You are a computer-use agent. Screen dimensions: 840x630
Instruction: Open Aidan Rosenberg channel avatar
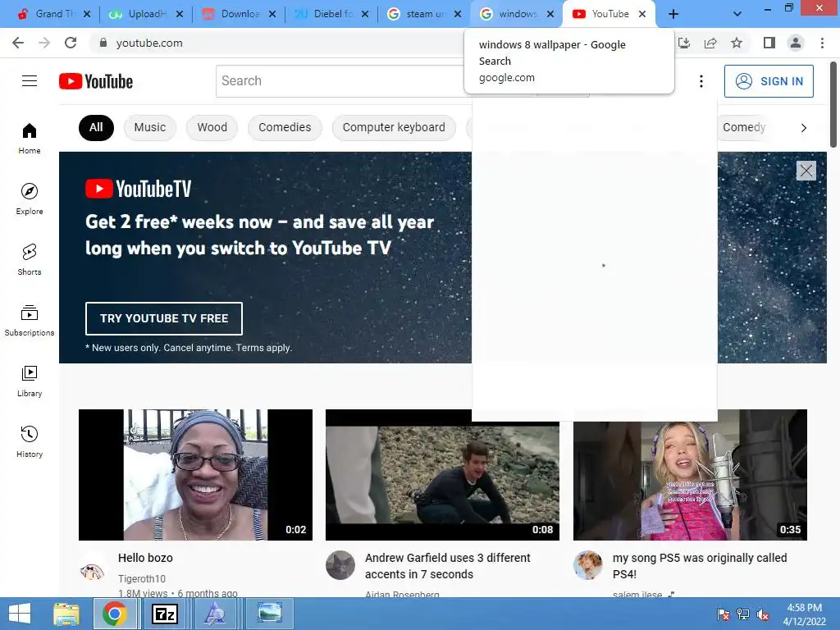click(340, 565)
